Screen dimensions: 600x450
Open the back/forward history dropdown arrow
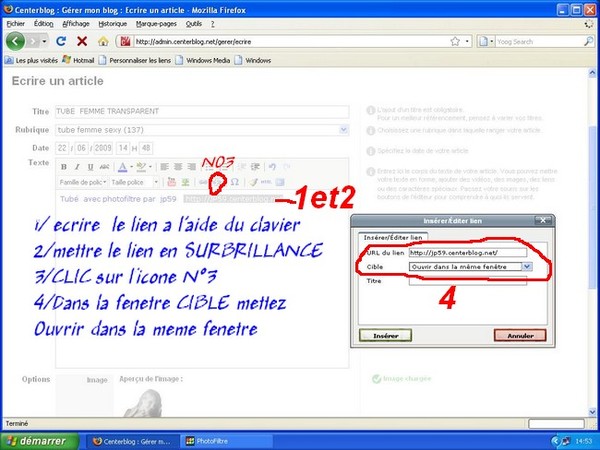[45, 41]
